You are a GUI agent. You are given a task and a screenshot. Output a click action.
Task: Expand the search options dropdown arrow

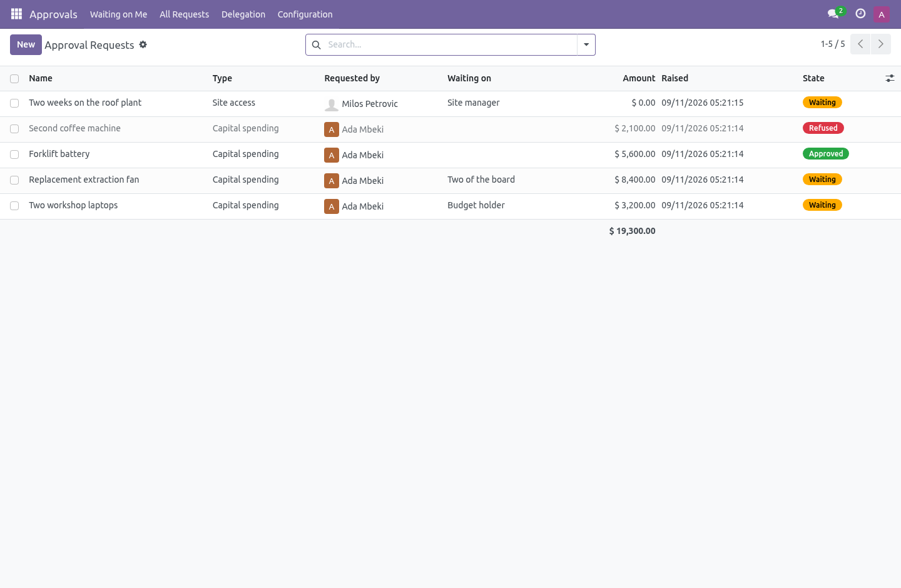pos(586,45)
